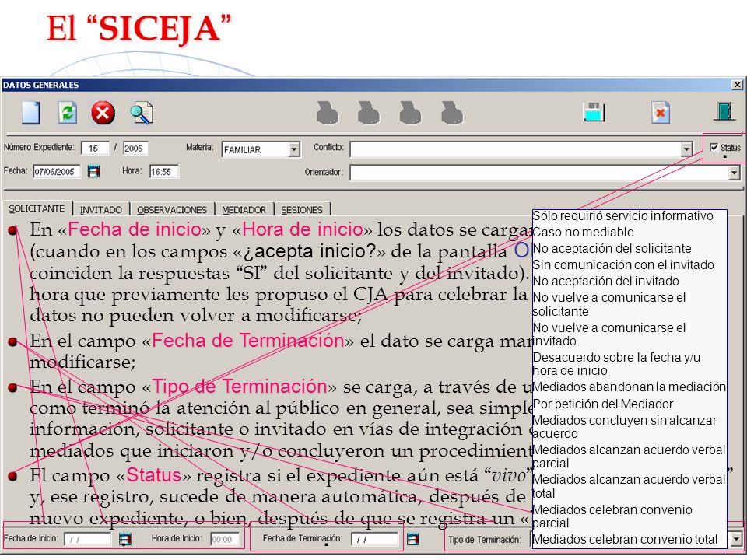The height and width of the screenshot is (560, 747).
Task: Click the Hora field 16:55
Action: coord(164,171)
